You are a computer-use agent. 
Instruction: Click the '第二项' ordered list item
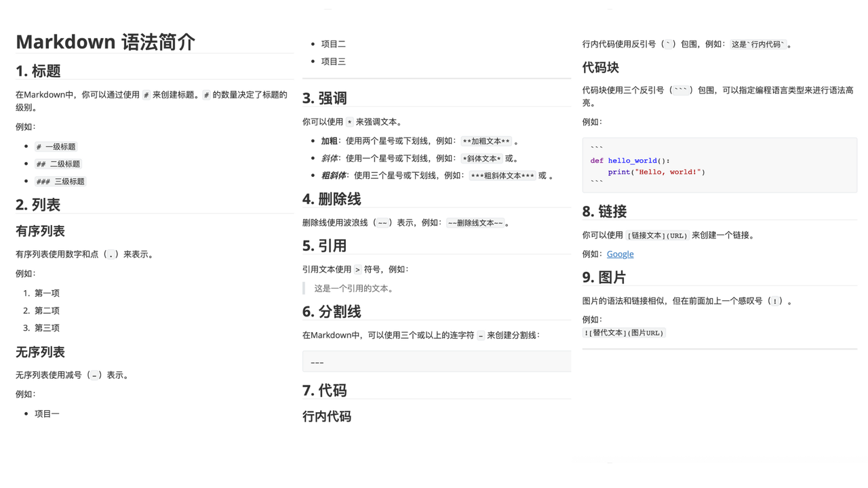47,310
